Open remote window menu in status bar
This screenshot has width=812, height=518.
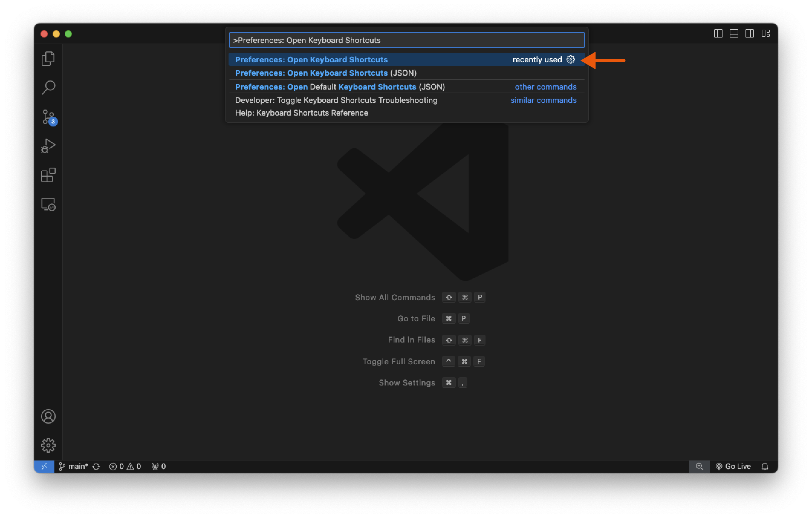44,466
